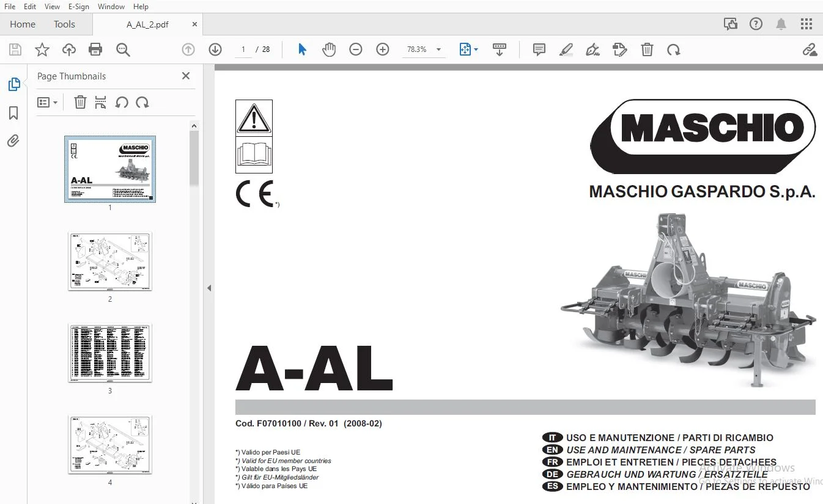Show the Attachments paperclip panel
This screenshot has height=504, width=823.
(13, 141)
